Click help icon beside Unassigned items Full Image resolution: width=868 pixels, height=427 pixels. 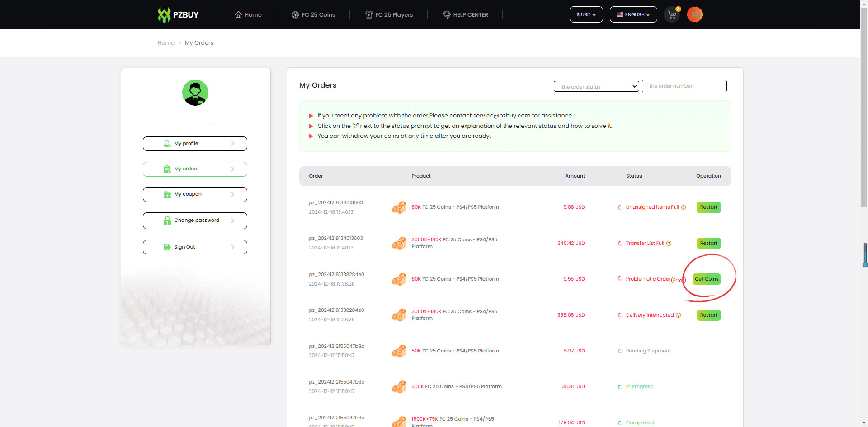[684, 207]
